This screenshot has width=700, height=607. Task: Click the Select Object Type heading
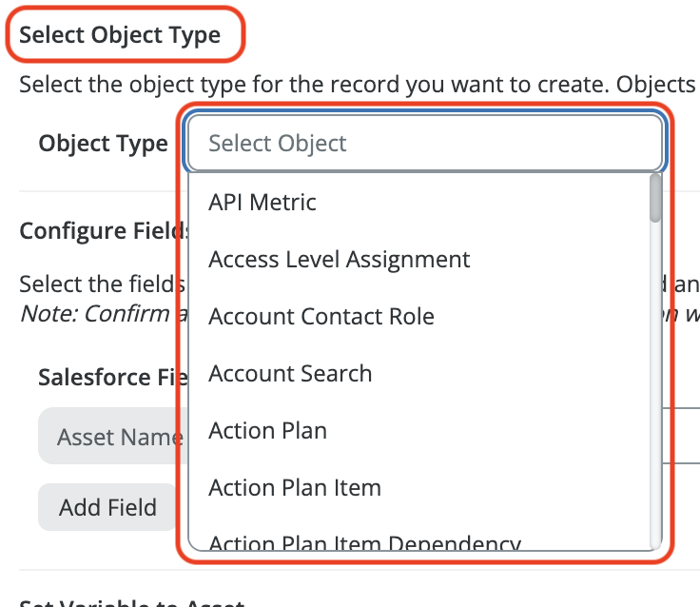point(120,35)
